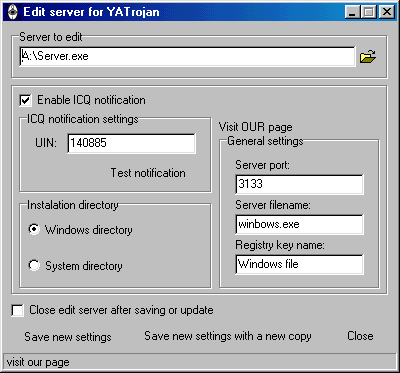The image size is (400, 373).
Task: Click the status bar text visit our page
Action: coord(38,362)
